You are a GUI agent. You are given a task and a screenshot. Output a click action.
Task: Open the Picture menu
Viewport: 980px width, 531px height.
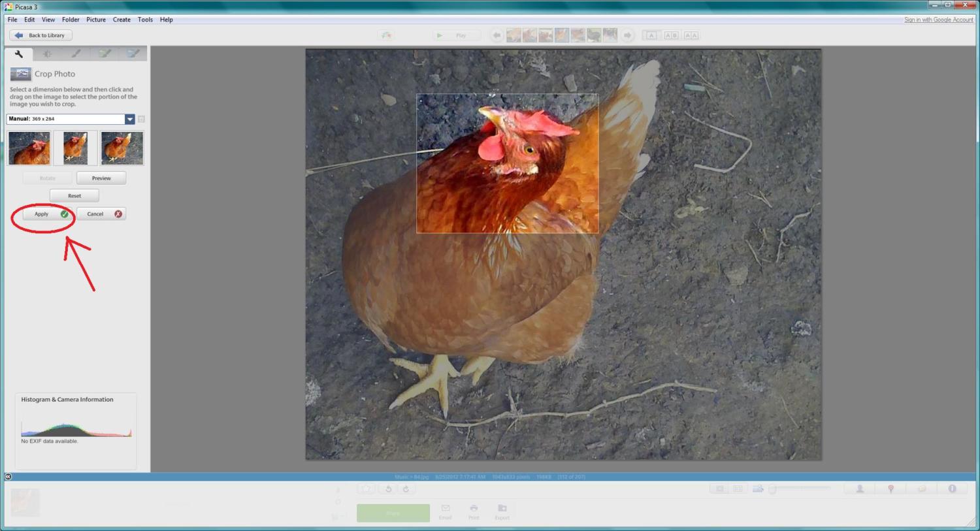pyautogui.click(x=96, y=20)
